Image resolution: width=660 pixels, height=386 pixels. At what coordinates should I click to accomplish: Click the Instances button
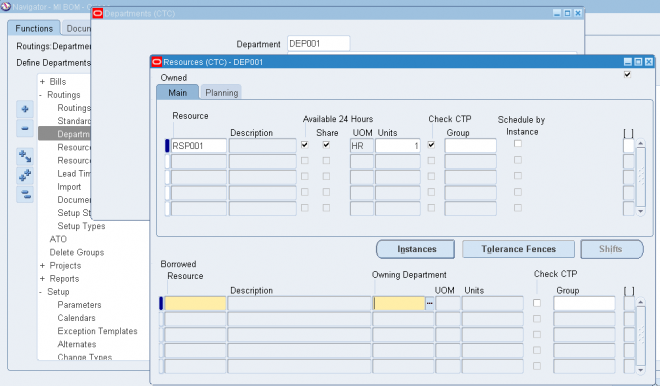[415, 249]
